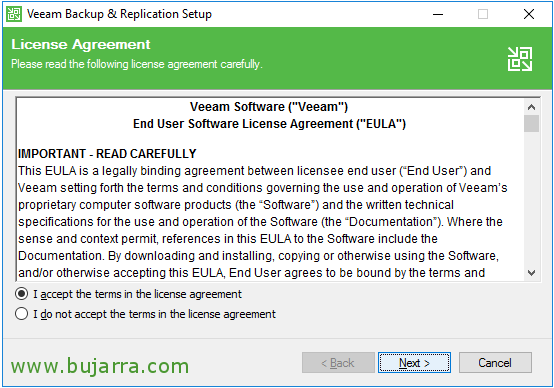Viewport: 554px width, 388px height.
Task: Minimize the Veeam setup window
Action: pos(438,14)
